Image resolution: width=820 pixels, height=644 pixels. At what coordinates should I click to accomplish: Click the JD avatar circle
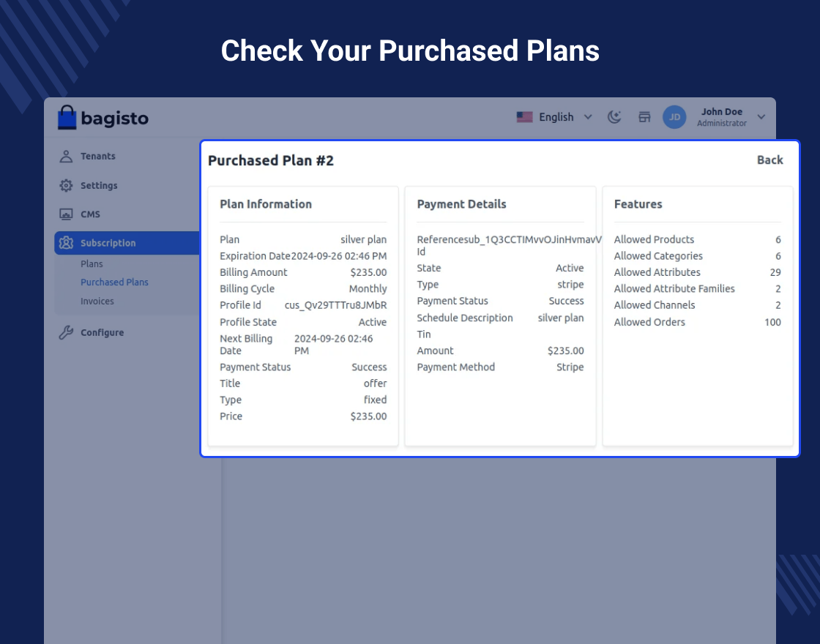coord(674,117)
